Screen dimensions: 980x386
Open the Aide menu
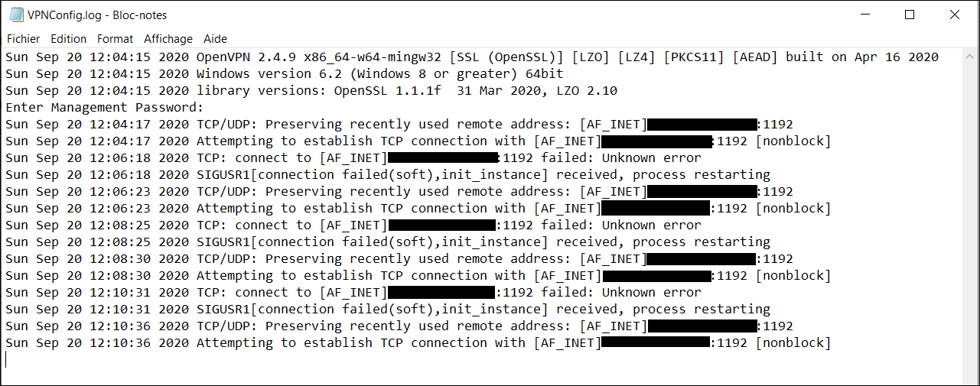click(216, 39)
